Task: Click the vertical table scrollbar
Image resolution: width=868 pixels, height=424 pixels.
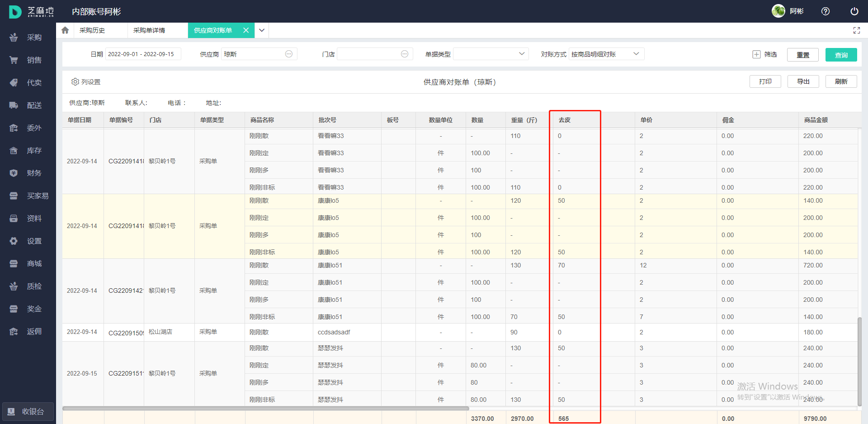Action: tap(859, 362)
